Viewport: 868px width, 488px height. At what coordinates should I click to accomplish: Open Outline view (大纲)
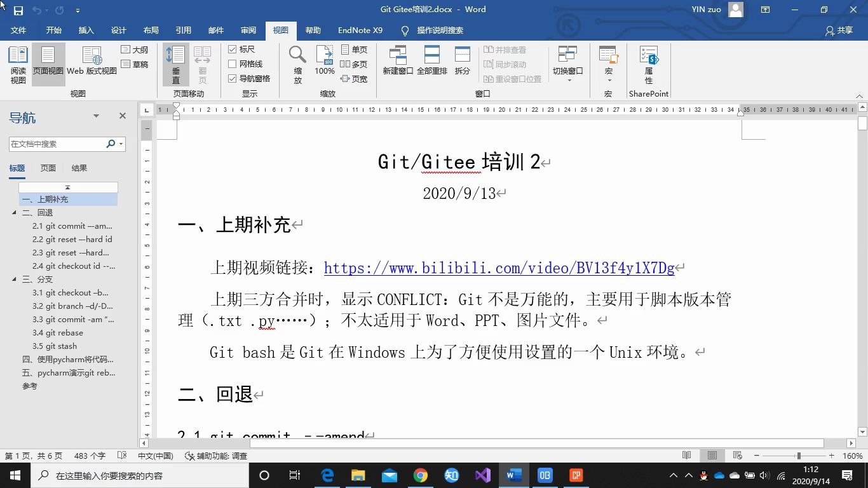pyautogui.click(x=135, y=50)
